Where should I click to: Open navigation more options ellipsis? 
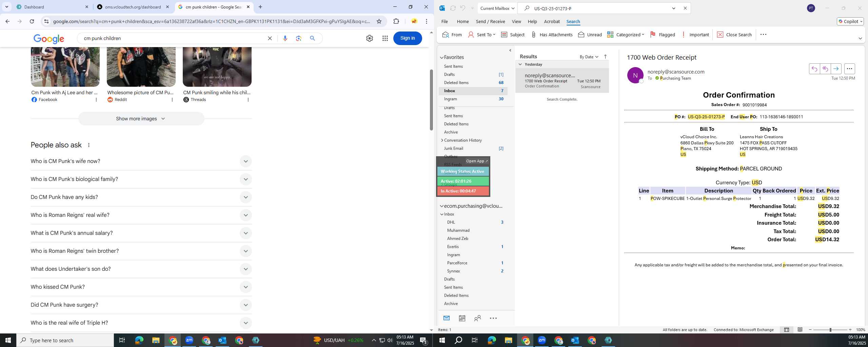(x=493, y=318)
